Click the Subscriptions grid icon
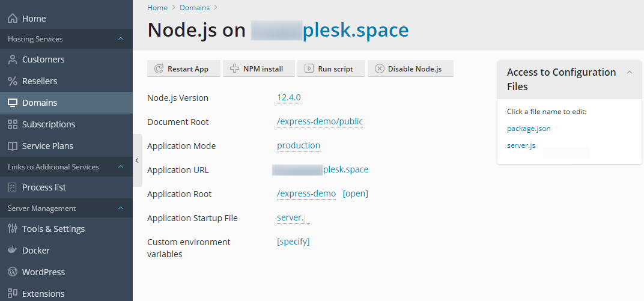 (x=13, y=124)
